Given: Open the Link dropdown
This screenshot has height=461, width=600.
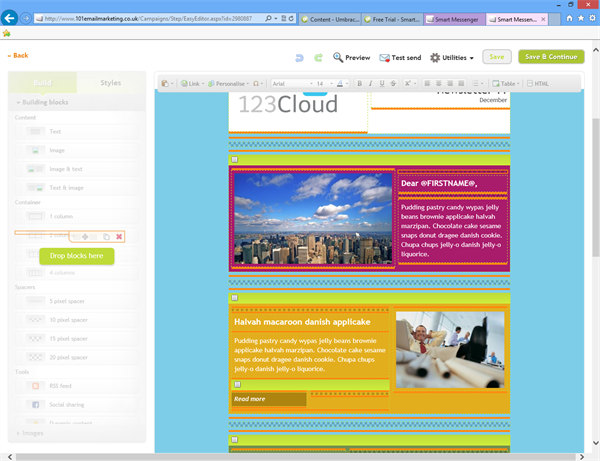Looking at the screenshot, I should (x=192, y=83).
